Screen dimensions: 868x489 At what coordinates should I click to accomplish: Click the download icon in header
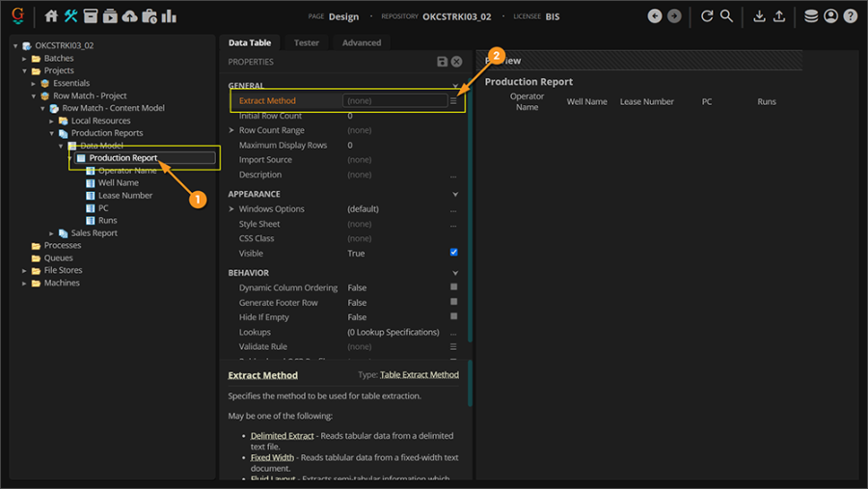click(x=759, y=16)
